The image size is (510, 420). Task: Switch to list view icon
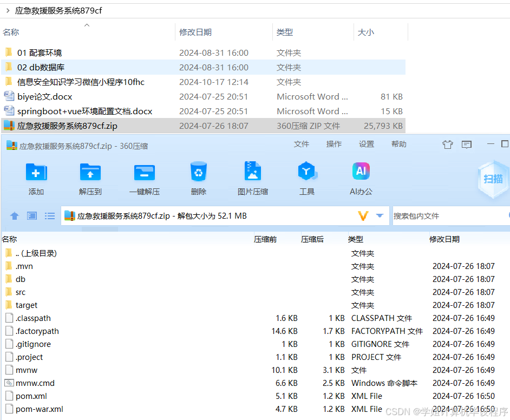[x=49, y=215]
